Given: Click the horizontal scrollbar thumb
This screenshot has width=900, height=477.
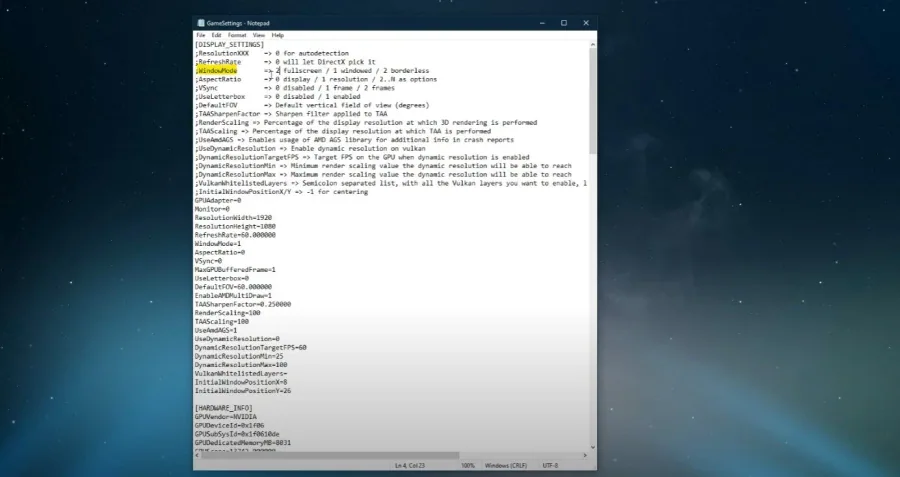Looking at the screenshot, I should 330,455.
